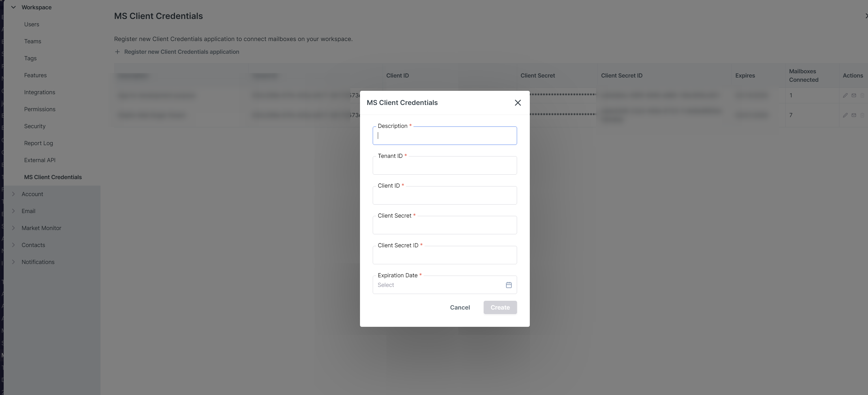Close the MS Client Credentials dialog
The height and width of the screenshot is (395, 868).
pyautogui.click(x=518, y=103)
